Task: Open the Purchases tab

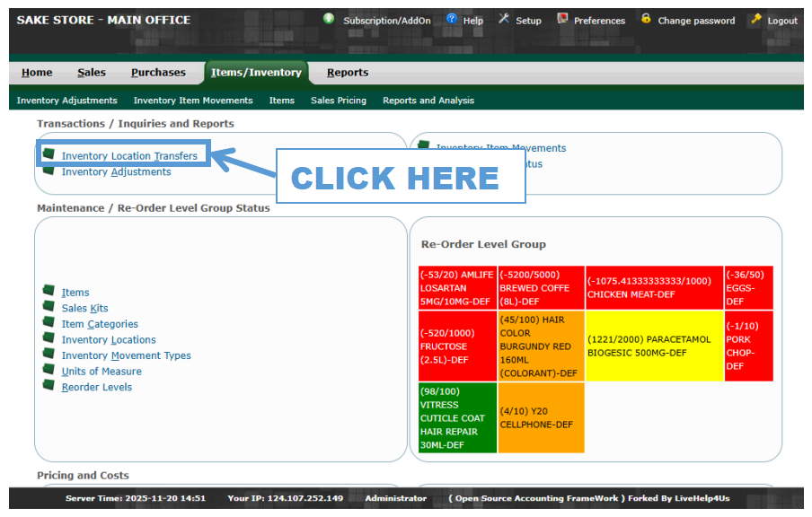Action: 158,73
